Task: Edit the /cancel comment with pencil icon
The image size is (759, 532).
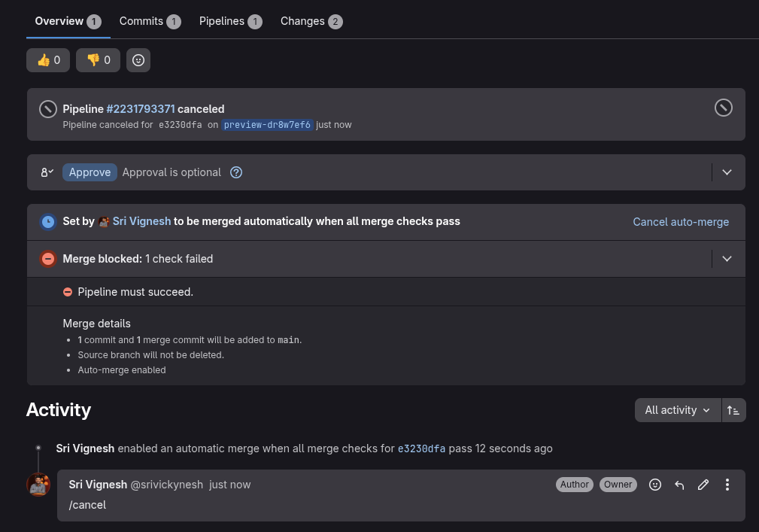Action: tap(703, 485)
